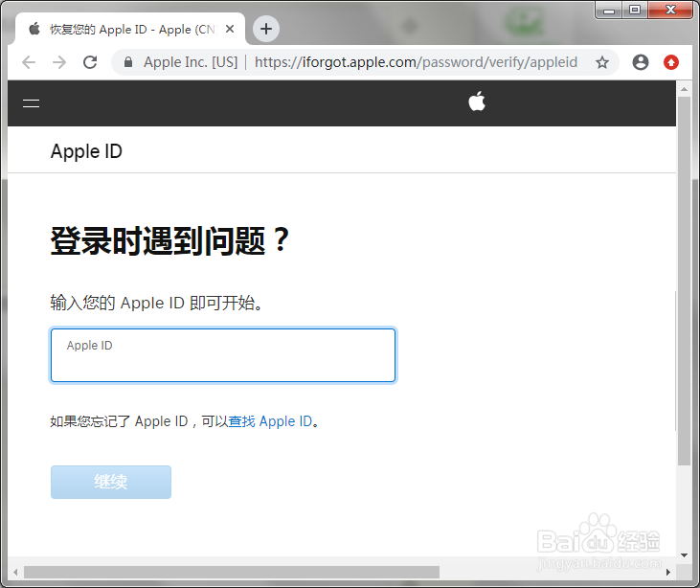Screen dimensions: 700x588
Task: Close the 恢复您的 Apple ID tab
Action: 230,29
